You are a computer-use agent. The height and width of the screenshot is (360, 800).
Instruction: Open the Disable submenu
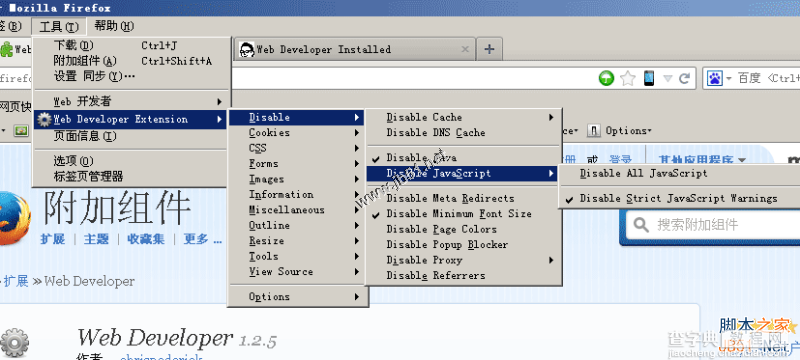coord(297,117)
